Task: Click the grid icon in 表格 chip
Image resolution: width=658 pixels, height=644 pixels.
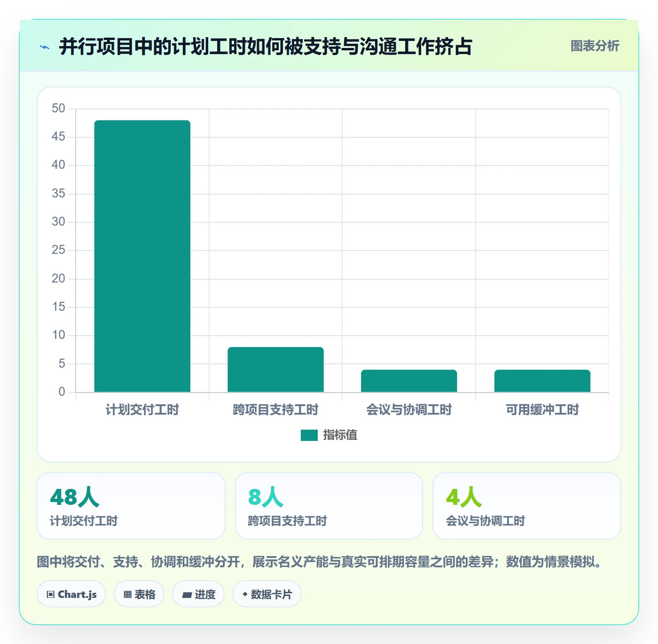Action: (x=127, y=595)
